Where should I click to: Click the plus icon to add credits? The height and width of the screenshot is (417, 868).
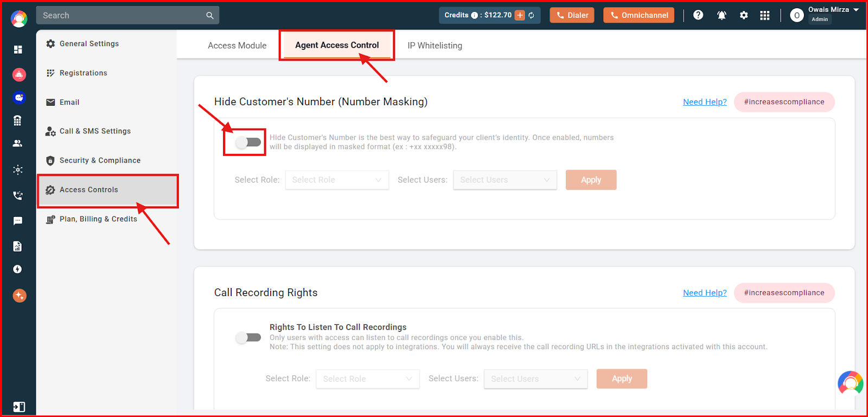click(x=520, y=15)
